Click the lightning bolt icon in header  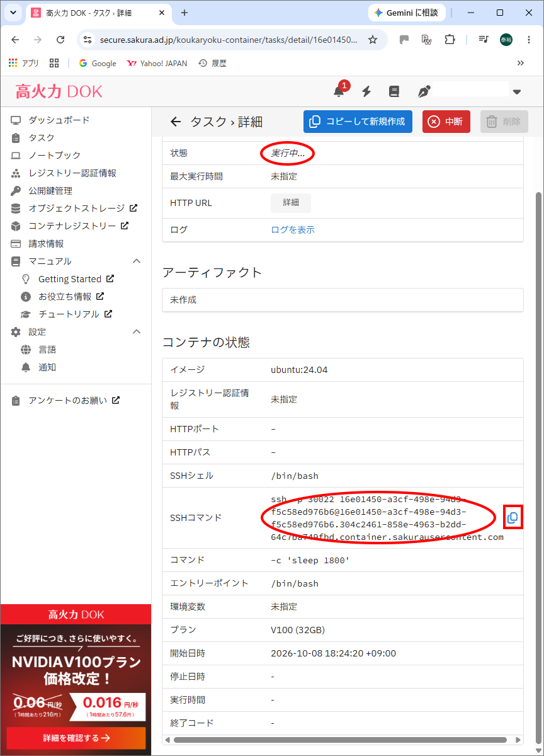(x=366, y=91)
